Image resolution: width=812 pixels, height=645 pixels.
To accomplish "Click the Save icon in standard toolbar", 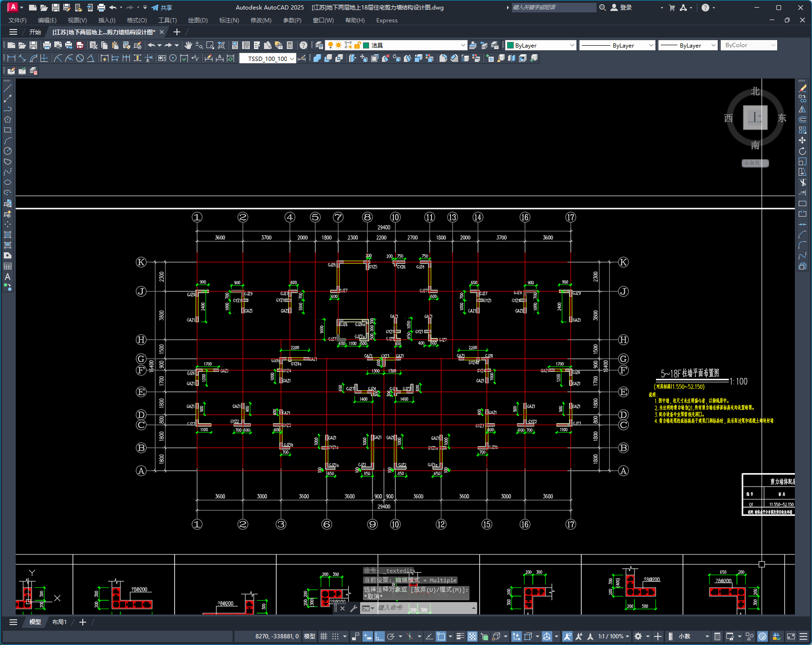I will pyautogui.click(x=33, y=45).
